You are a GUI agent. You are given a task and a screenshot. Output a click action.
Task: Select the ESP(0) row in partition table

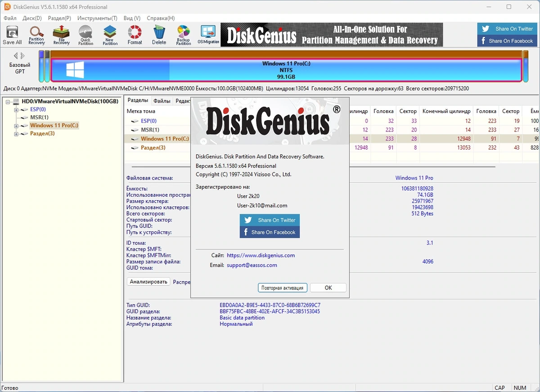click(x=148, y=121)
